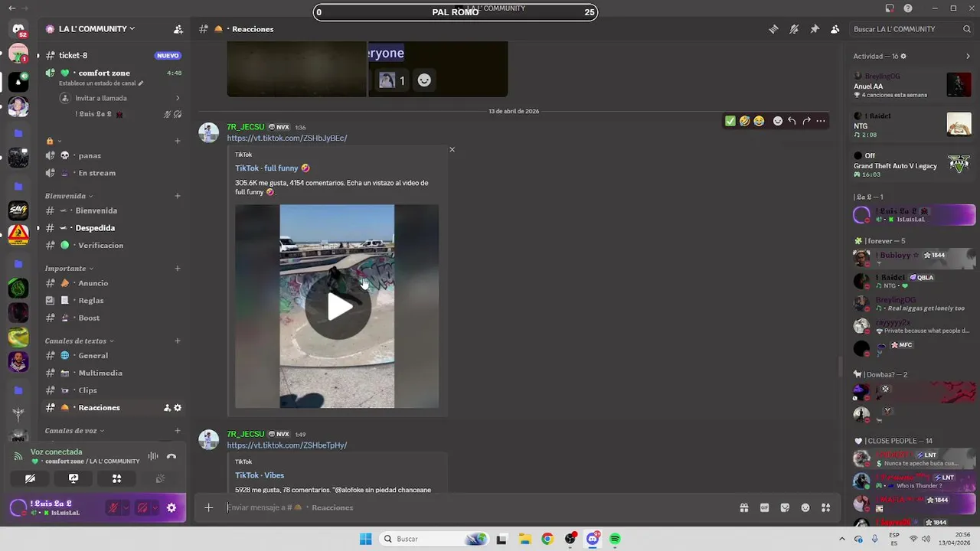
Task: Toggle noise suppression waveform icon
Action: coord(153,456)
